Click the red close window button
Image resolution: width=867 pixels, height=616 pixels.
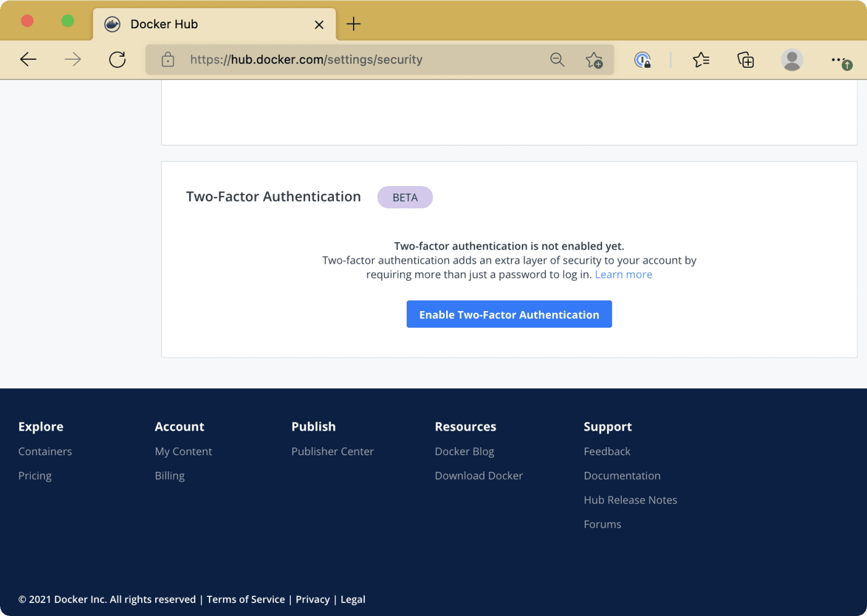(x=27, y=21)
